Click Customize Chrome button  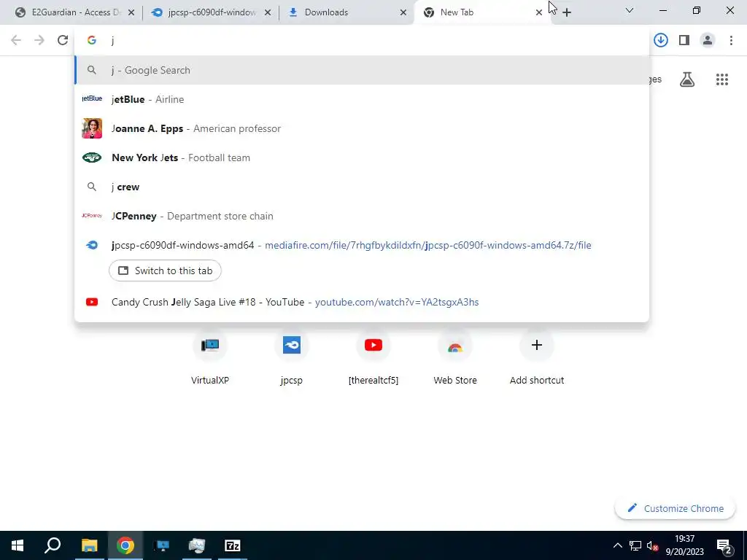tap(675, 508)
